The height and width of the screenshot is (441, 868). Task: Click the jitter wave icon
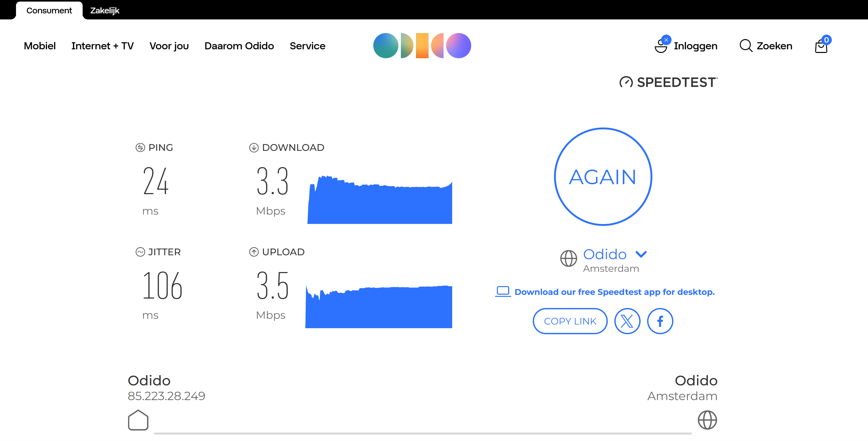click(140, 252)
